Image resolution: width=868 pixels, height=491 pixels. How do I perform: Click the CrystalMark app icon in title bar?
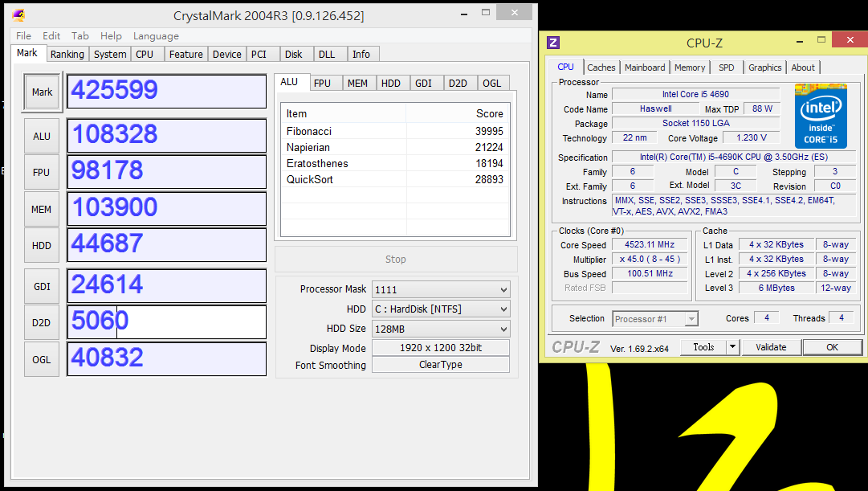pos(18,14)
